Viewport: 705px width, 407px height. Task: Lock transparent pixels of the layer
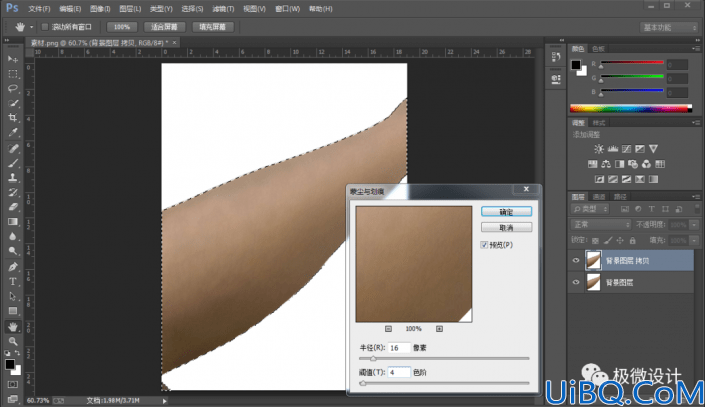coord(595,241)
